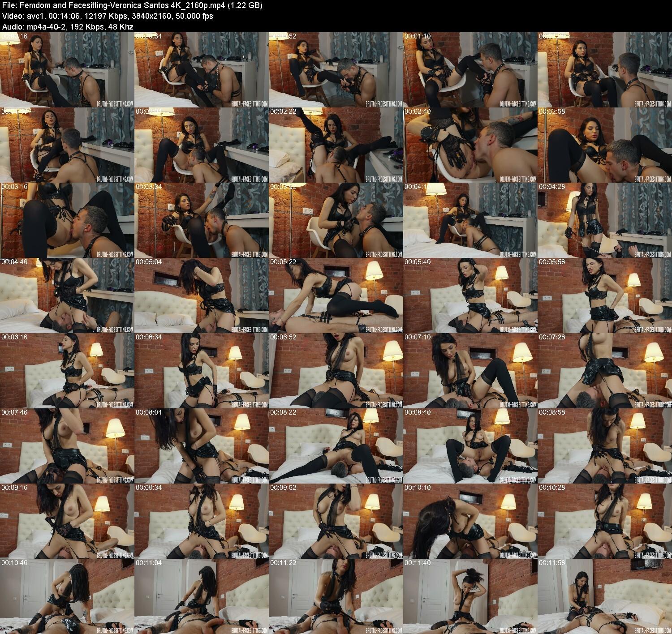672x634 pixels.
Task: Select the frame marked 00:01:10
Action: [470, 69]
